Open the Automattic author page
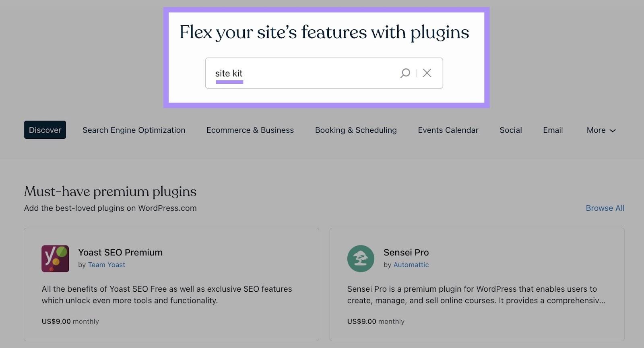This screenshot has width=644, height=348. [411, 265]
